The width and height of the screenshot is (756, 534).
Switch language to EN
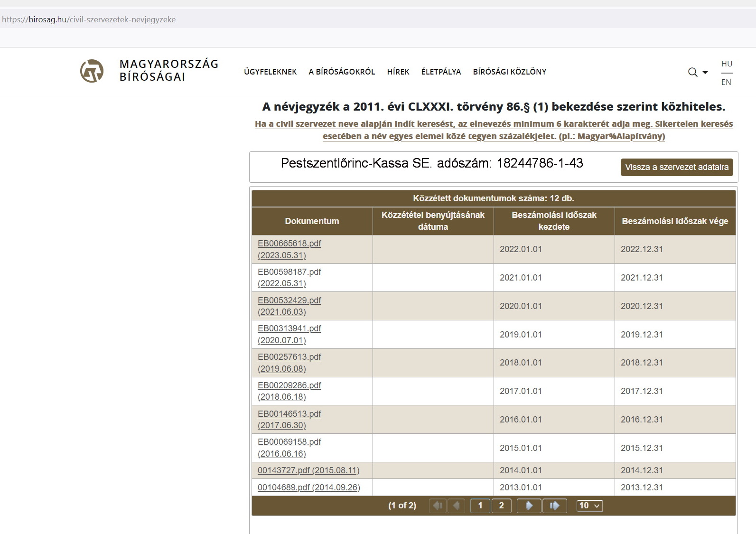coord(726,82)
